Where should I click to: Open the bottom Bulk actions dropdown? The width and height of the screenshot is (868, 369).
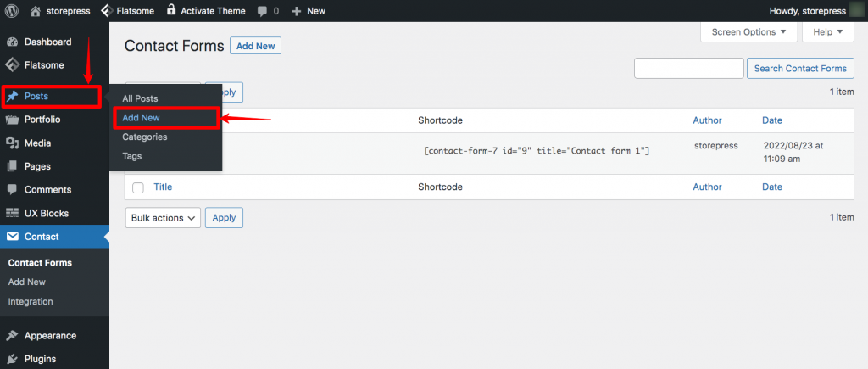pos(163,218)
